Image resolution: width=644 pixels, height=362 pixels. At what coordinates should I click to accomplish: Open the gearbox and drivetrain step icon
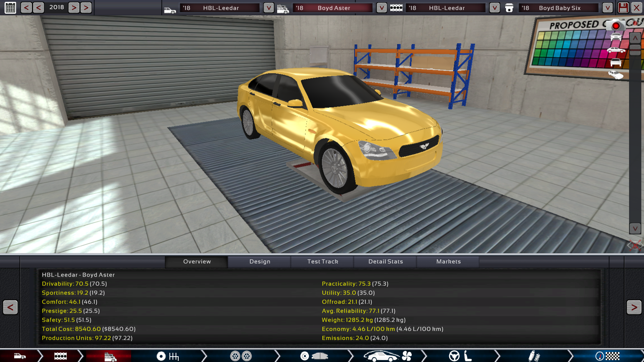coord(168,356)
